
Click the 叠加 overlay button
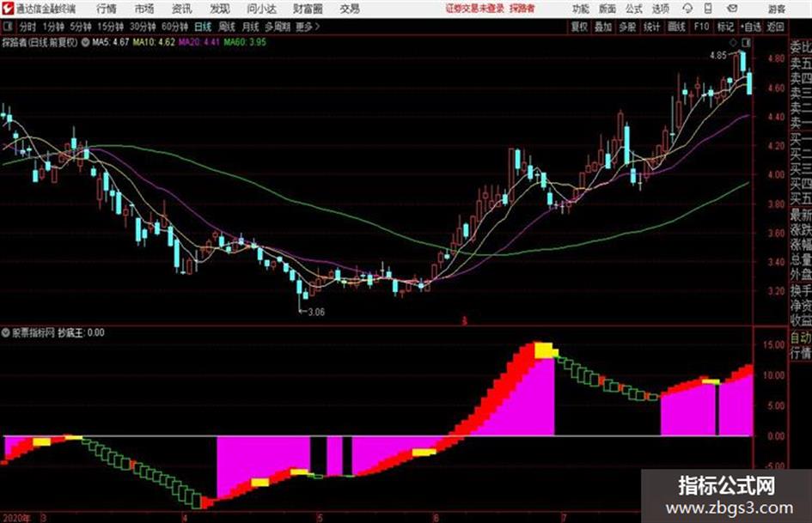[x=603, y=27]
